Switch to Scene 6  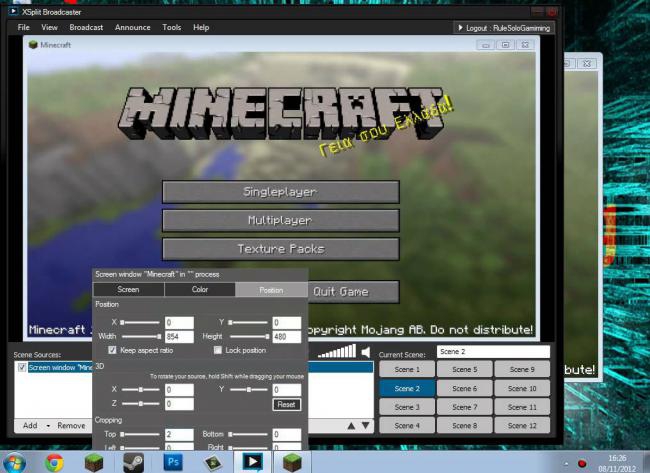pos(465,388)
